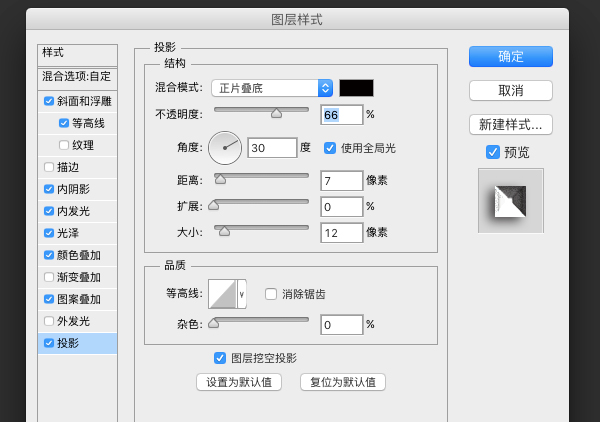Toggle 图层挖空投影 checkbox

tap(220, 358)
